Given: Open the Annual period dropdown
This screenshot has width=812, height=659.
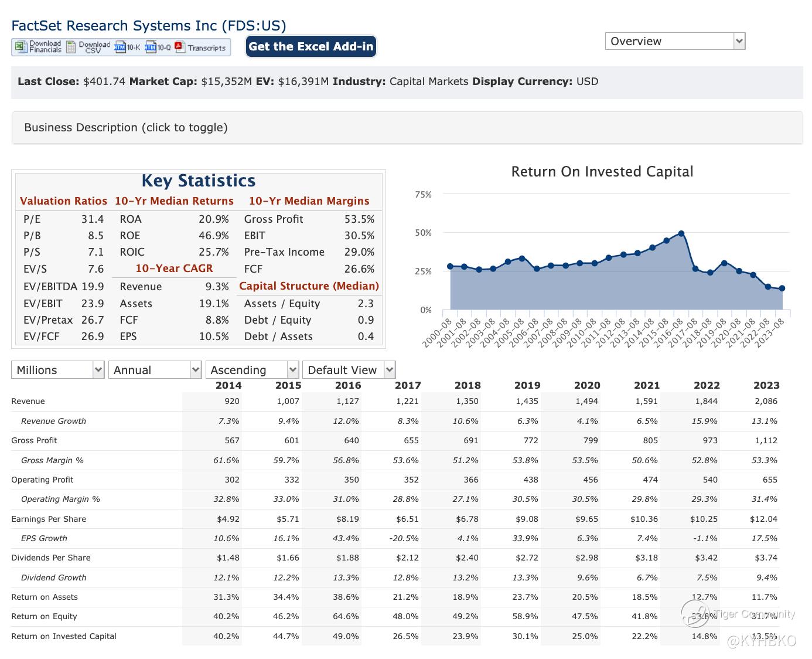Looking at the screenshot, I should pyautogui.click(x=155, y=370).
